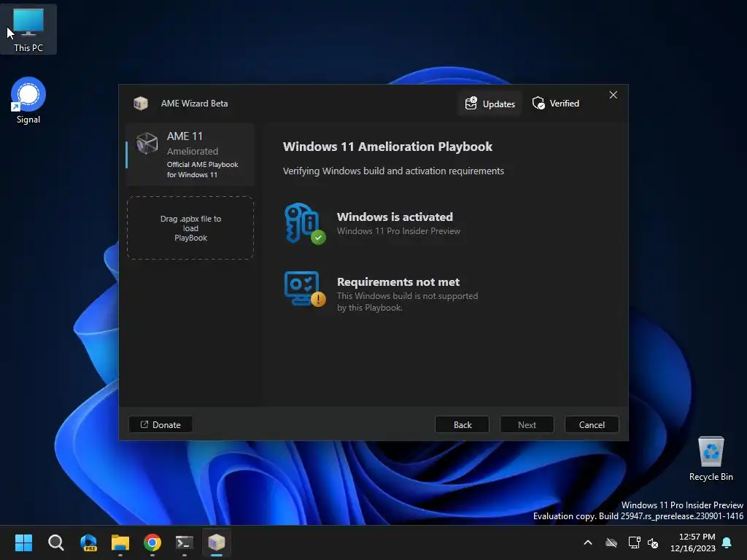Click the Windows activation key icon
Screen dimensions: 747x560
[304, 223]
